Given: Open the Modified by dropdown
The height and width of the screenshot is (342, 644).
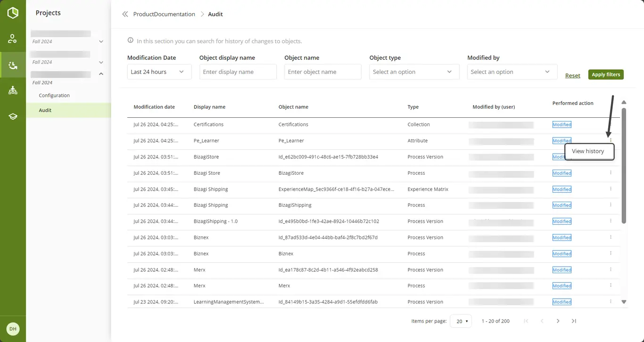Looking at the screenshot, I should (512, 72).
